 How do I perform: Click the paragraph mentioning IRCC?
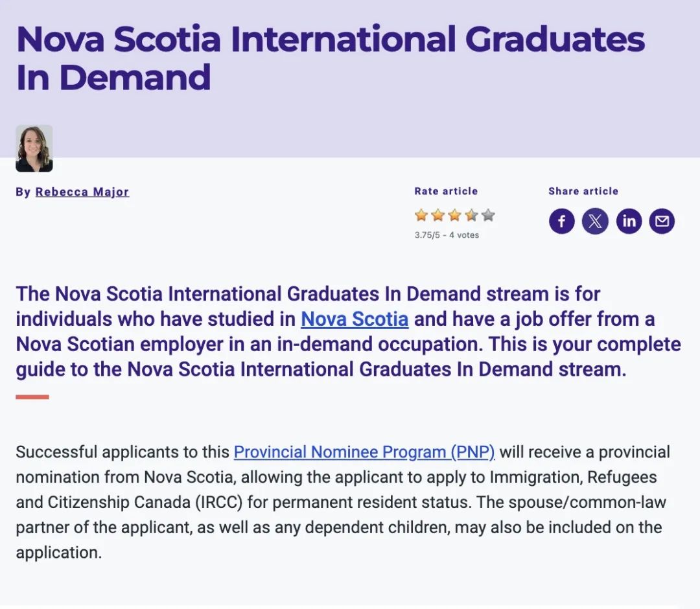343,502
